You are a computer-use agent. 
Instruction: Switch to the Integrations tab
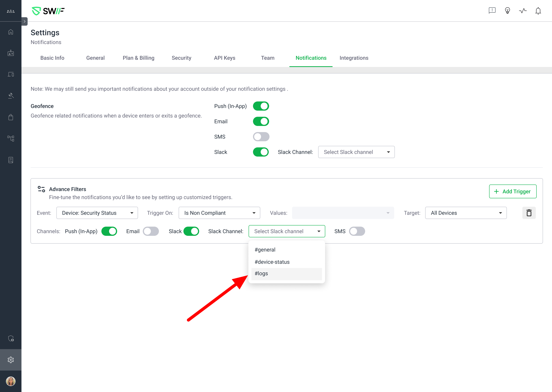(x=354, y=58)
